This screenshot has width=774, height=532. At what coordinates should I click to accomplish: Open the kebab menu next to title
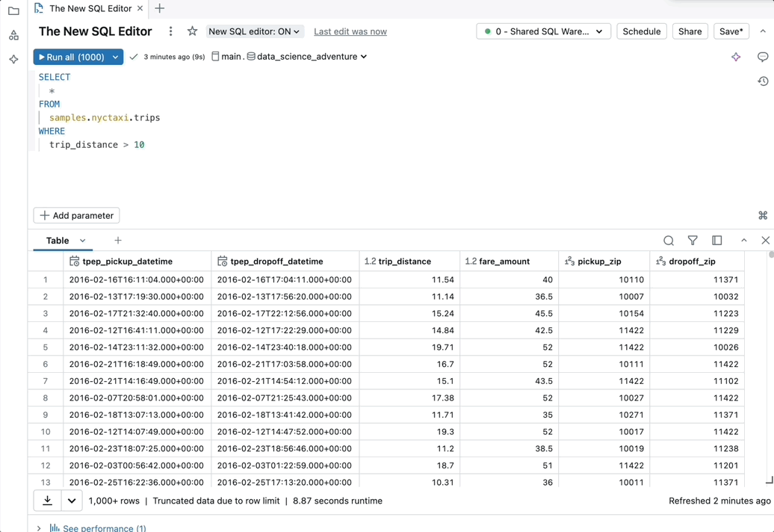(170, 31)
